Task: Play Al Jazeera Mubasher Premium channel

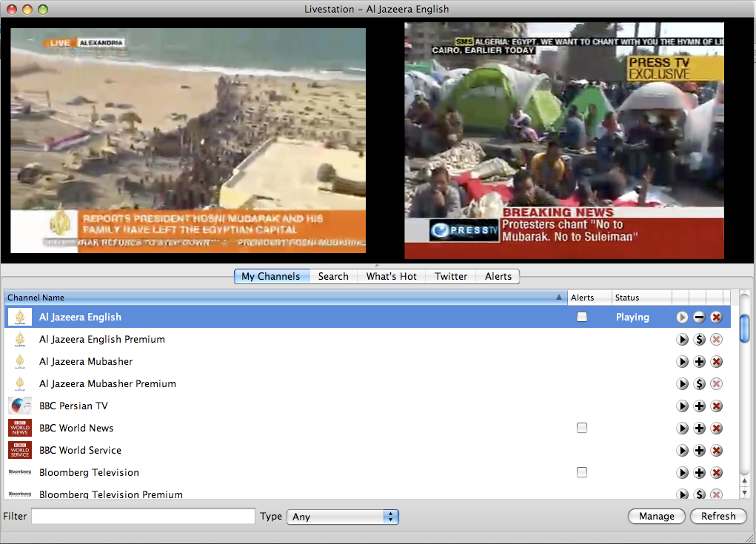Action: click(682, 383)
